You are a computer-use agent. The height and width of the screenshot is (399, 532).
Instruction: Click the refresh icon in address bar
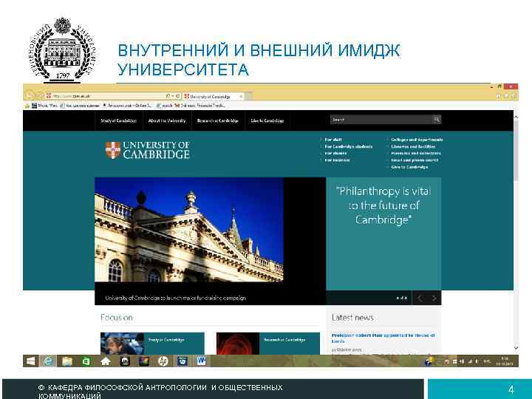[177, 96]
